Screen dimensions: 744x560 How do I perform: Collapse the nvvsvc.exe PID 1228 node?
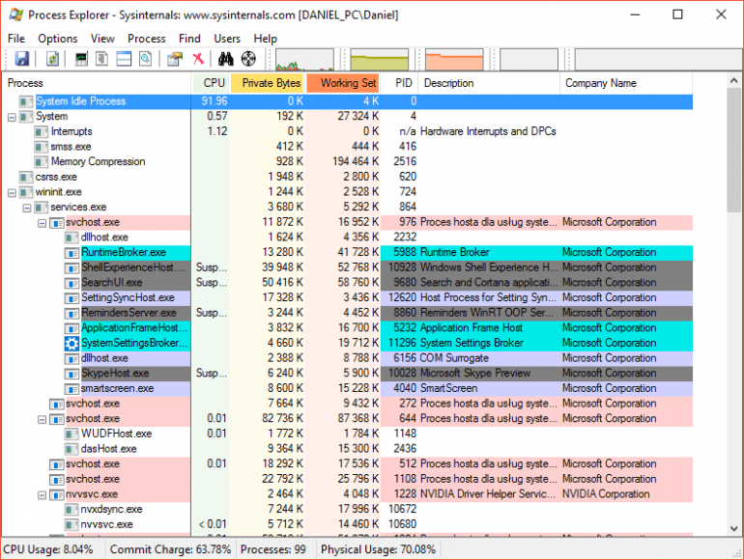tap(43, 494)
